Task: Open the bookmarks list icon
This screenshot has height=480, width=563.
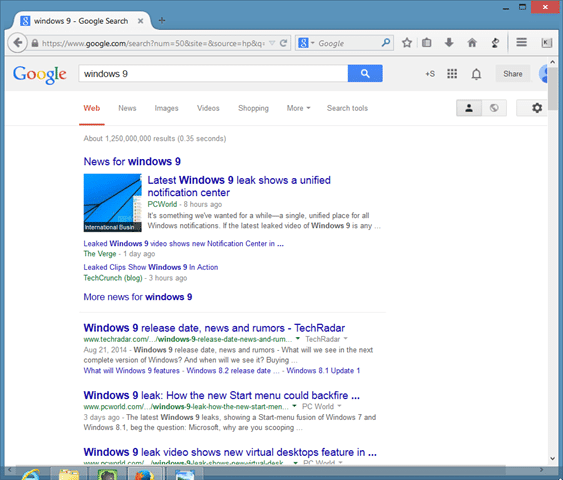Action: pyautogui.click(x=427, y=43)
